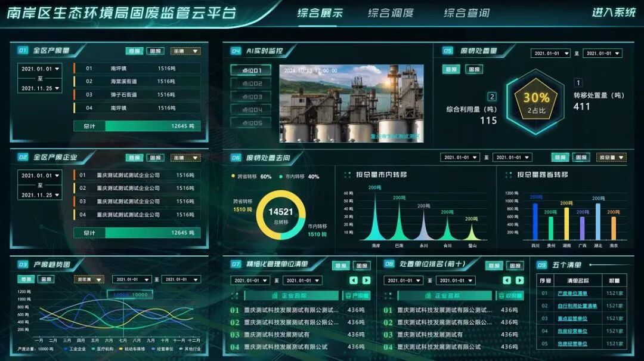Image resolution: width=644 pixels, height=361 pixels.
Task: Switch to 危废 view in 废物处置量 panel
Action: tap(451, 70)
